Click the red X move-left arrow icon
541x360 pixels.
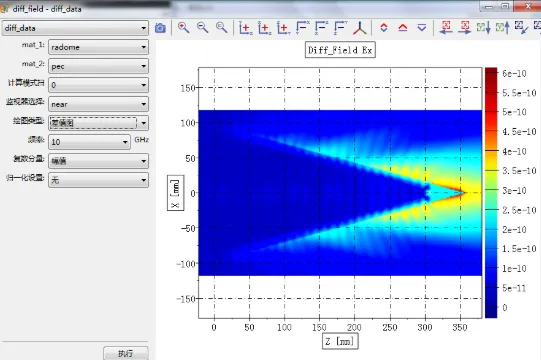coord(446,28)
